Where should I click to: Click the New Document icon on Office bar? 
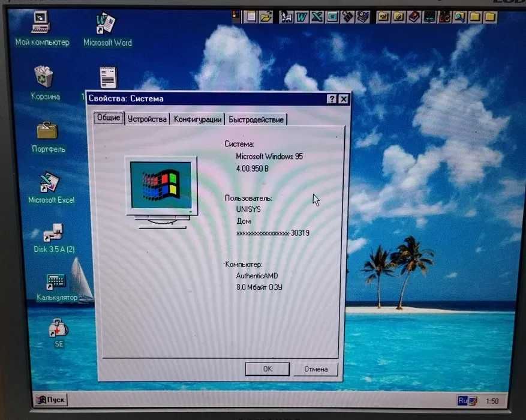250,17
